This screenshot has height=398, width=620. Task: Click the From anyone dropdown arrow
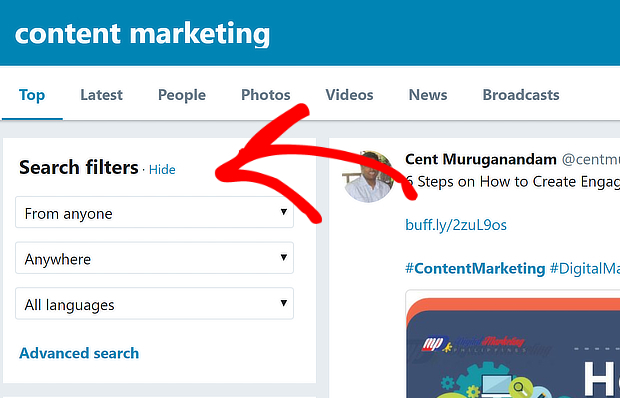(284, 212)
